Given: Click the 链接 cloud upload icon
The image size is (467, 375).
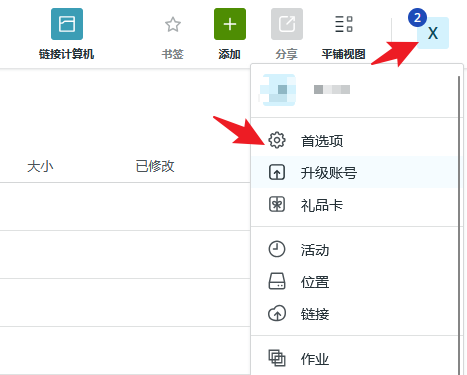Looking at the screenshot, I should click(x=277, y=313).
